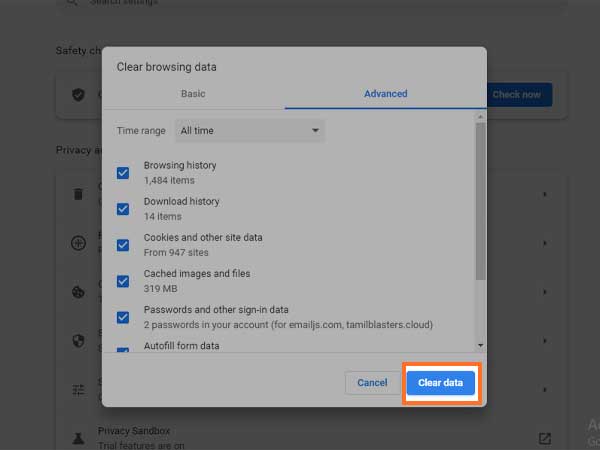Expand the security shield row's arrow
This screenshot has height=450, width=600.
545,341
